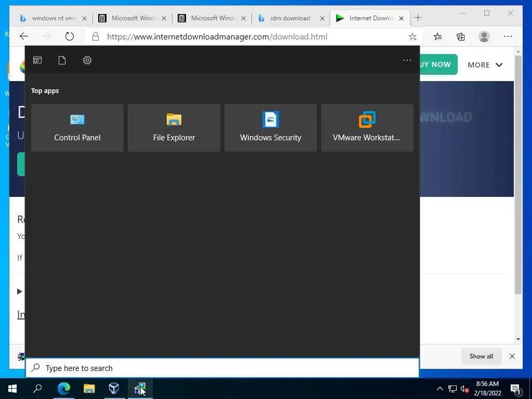532x399 pixels.
Task: Open the taskbar clock showing 8:56 AM
Action: point(487,389)
